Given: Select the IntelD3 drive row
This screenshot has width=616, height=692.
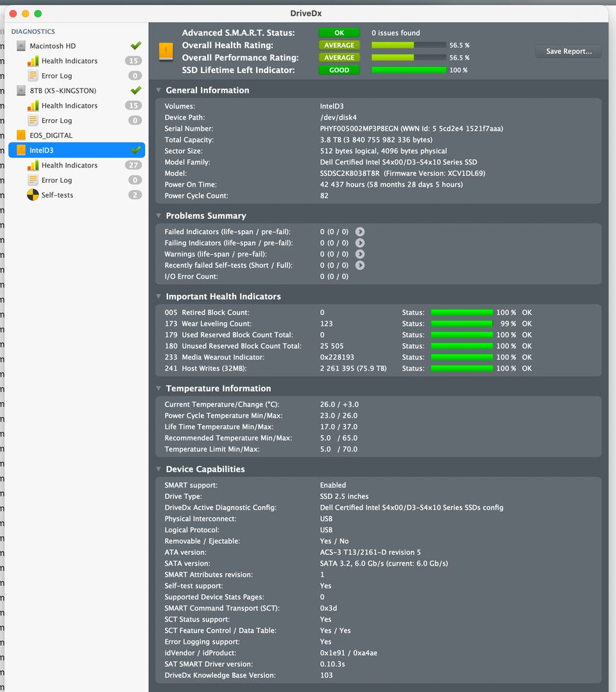Looking at the screenshot, I should pos(77,150).
